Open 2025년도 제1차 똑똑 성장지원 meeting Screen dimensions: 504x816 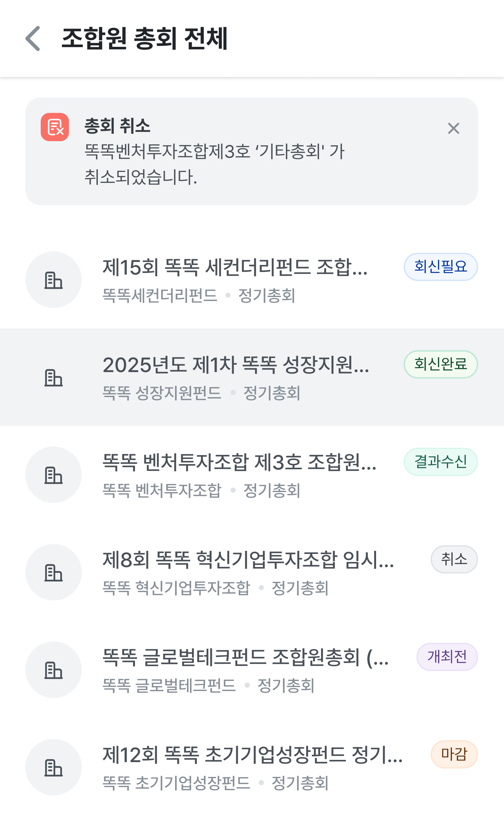click(236, 365)
